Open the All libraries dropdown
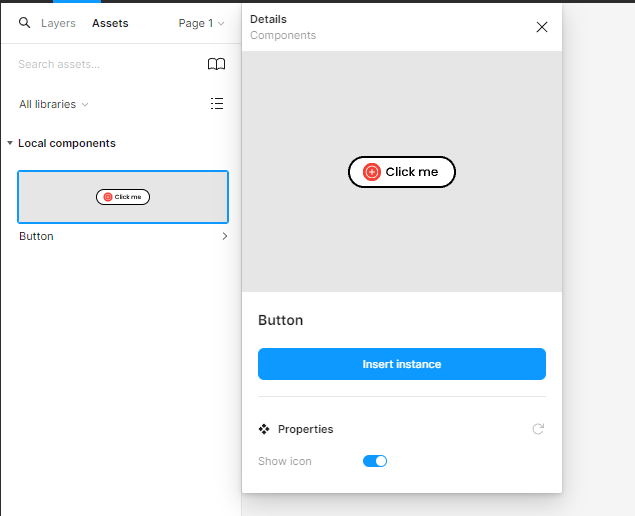635x516 pixels. point(54,104)
